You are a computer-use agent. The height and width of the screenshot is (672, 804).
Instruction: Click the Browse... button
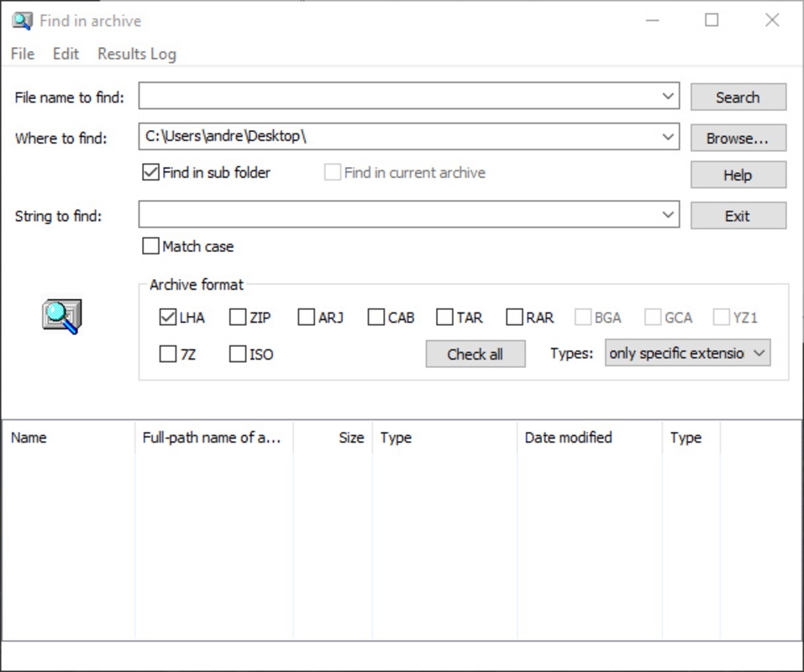coord(738,138)
